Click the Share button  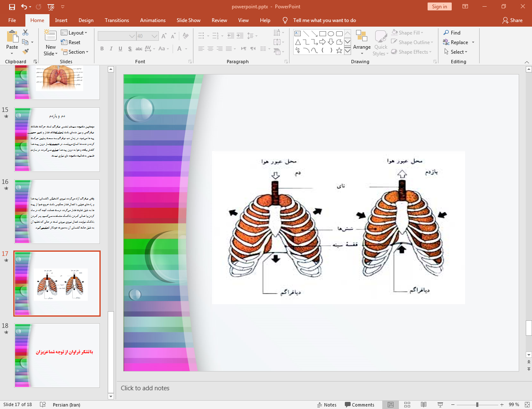pyautogui.click(x=512, y=20)
